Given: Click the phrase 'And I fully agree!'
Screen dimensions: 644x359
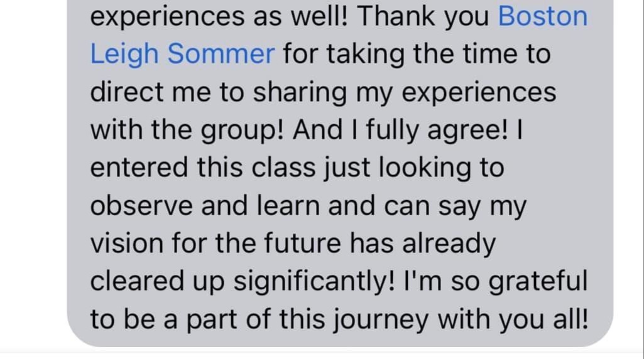Looking at the screenshot, I should 400,131.
